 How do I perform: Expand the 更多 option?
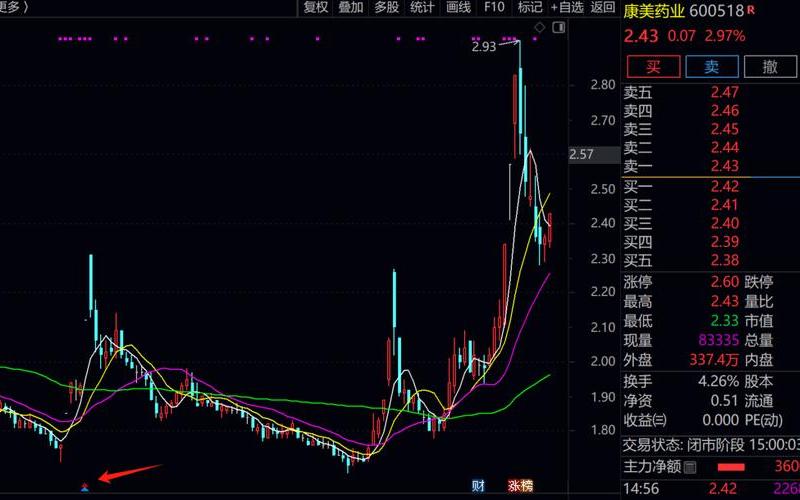13,7
